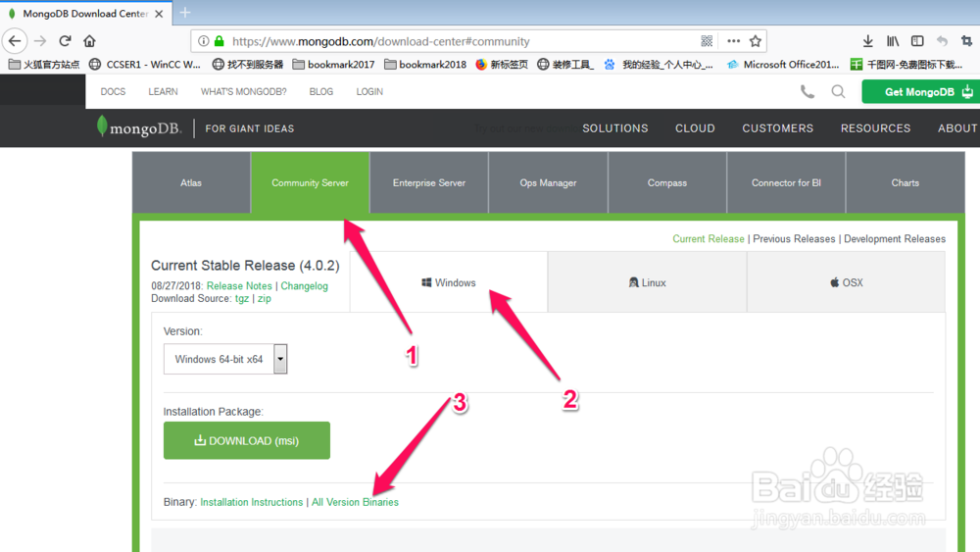Download source as zip link
This screenshot has width=980, height=552.
[265, 298]
